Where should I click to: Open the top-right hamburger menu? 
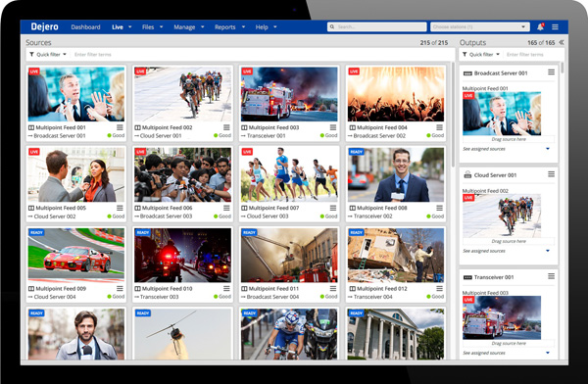(x=556, y=27)
